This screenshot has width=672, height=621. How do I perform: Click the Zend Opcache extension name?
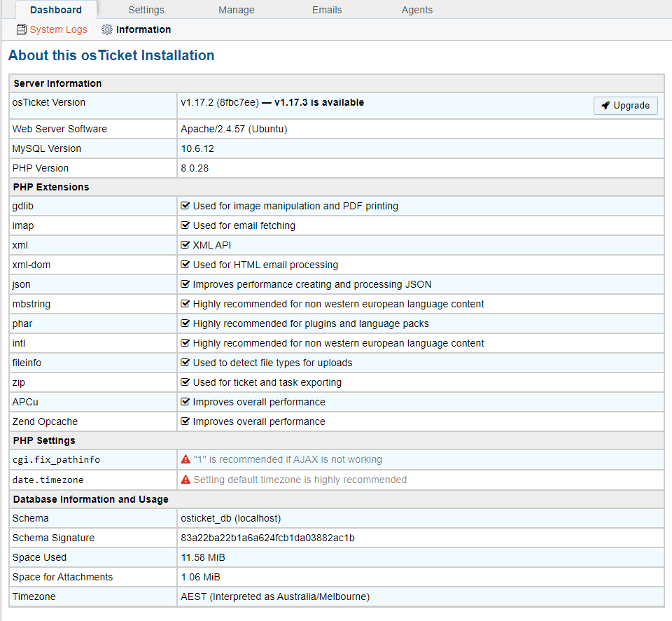point(45,421)
